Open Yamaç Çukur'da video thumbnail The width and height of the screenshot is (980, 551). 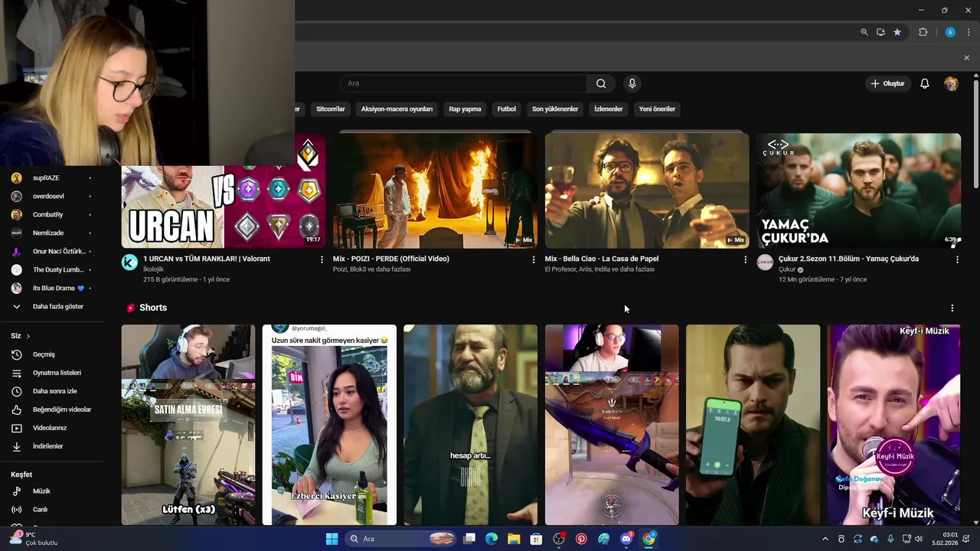[859, 191]
